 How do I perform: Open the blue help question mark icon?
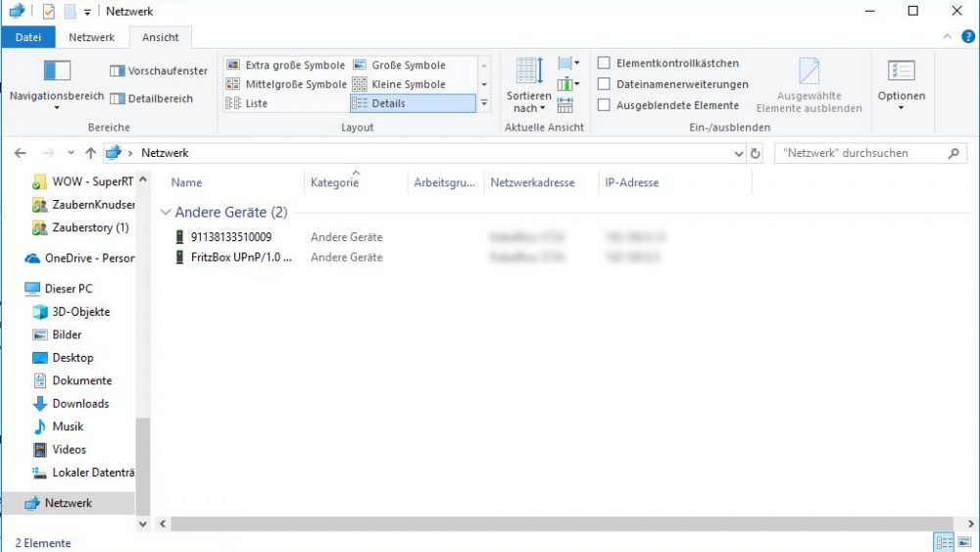point(968,37)
